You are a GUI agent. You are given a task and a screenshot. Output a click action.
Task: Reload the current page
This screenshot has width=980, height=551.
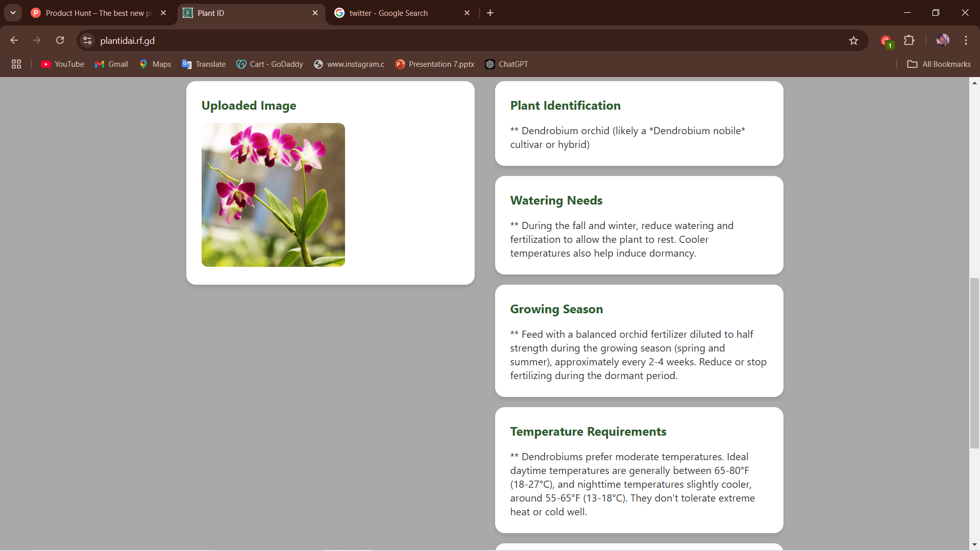pyautogui.click(x=60, y=40)
